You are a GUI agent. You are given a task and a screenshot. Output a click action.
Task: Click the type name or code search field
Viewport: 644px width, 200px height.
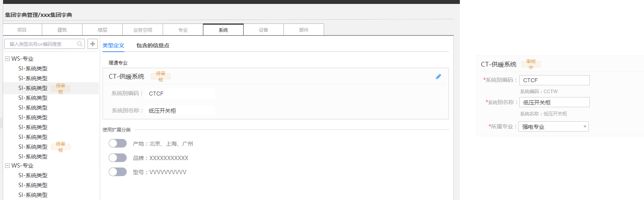41,44
